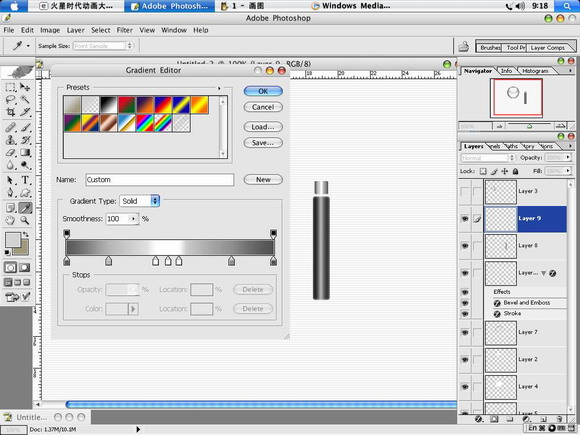Hide Layer 8 using its eye icon
Image resolution: width=580 pixels, height=435 pixels.
tap(465, 246)
